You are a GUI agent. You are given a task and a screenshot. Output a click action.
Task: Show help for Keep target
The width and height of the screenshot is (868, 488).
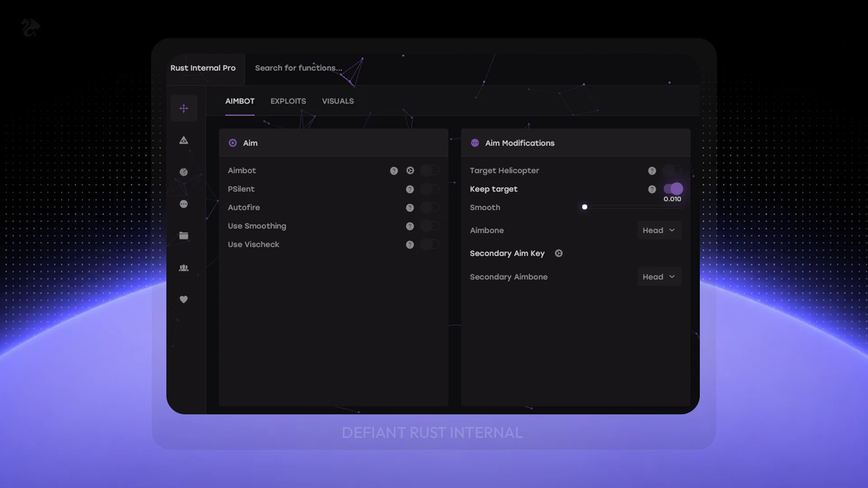tap(652, 189)
